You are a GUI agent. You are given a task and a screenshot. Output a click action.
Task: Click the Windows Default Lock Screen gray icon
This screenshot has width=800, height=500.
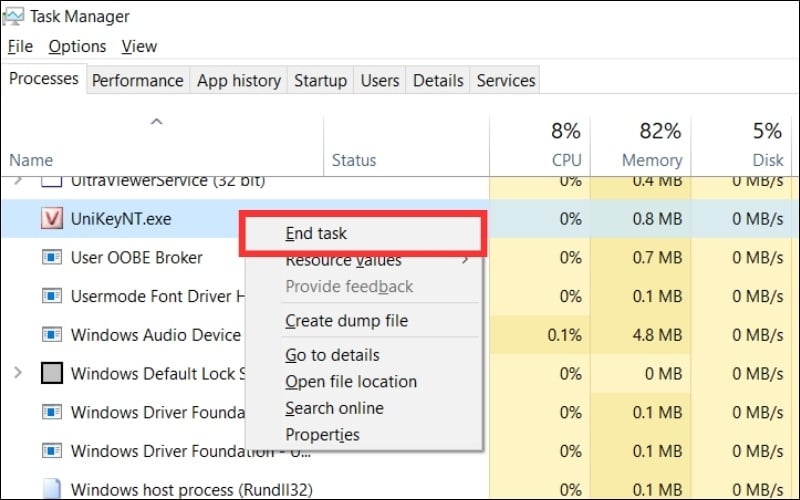[52, 373]
